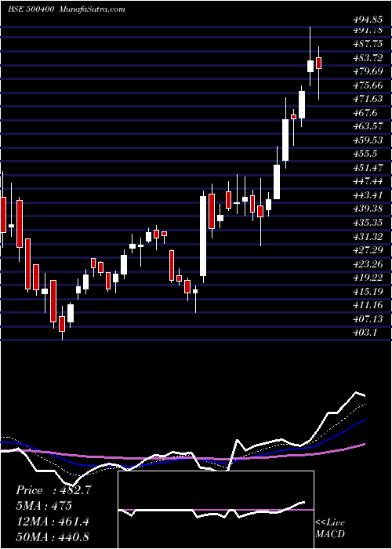Click the '<<Live MACD' label
The height and width of the screenshot is (549, 392).
(330, 529)
